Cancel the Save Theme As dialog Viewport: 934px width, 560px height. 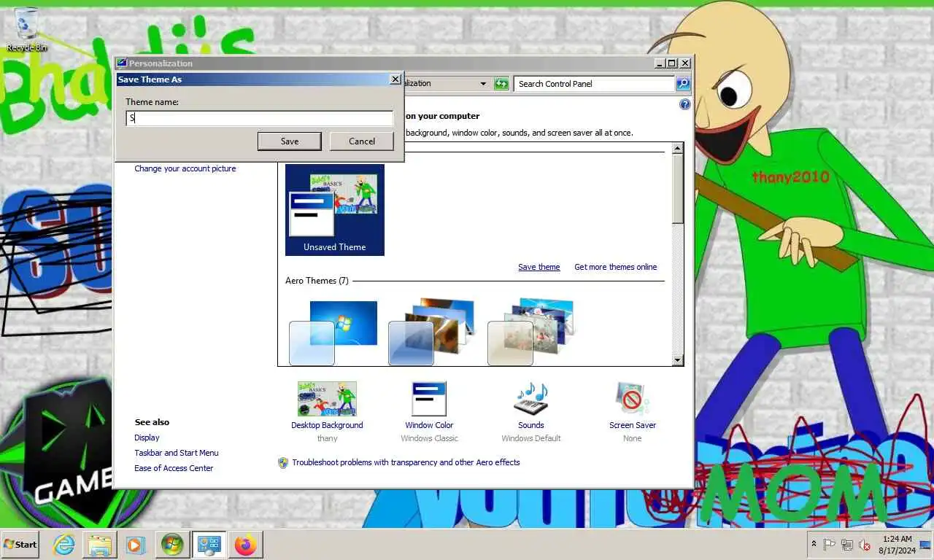362,141
